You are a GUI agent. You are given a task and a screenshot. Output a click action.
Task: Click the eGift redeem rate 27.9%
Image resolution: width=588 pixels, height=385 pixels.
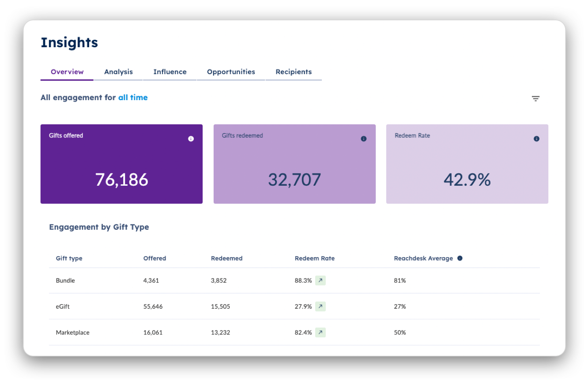point(303,307)
